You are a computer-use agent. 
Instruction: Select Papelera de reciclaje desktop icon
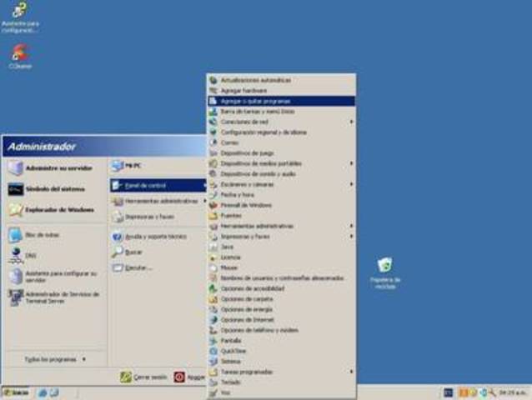tap(385, 273)
